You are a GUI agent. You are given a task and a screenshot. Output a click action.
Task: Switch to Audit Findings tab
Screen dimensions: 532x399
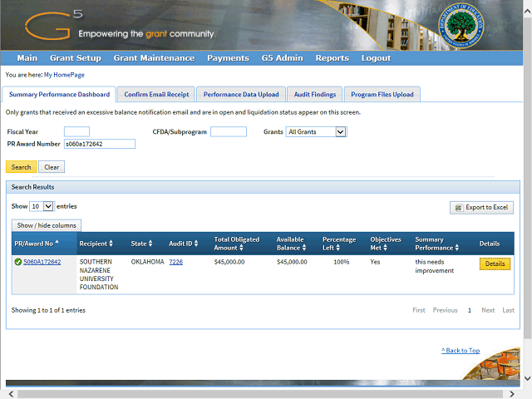(x=315, y=94)
